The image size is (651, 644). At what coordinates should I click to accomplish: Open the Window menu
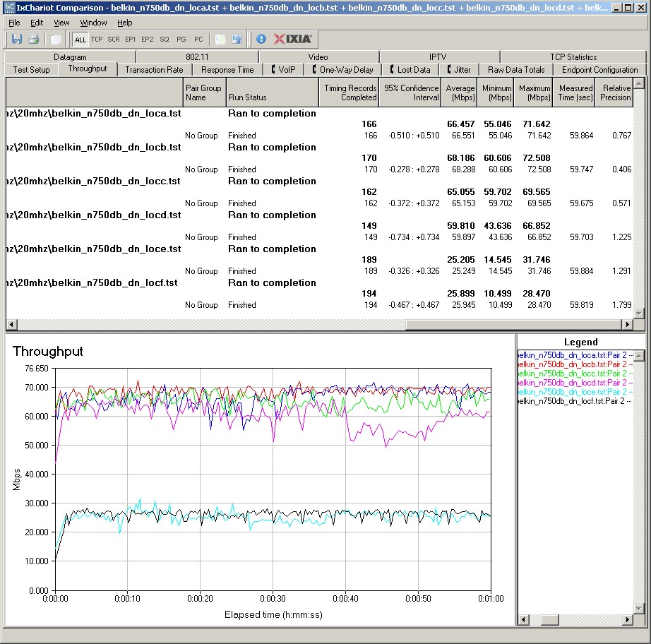pyautogui.click(x=93, y=23)
